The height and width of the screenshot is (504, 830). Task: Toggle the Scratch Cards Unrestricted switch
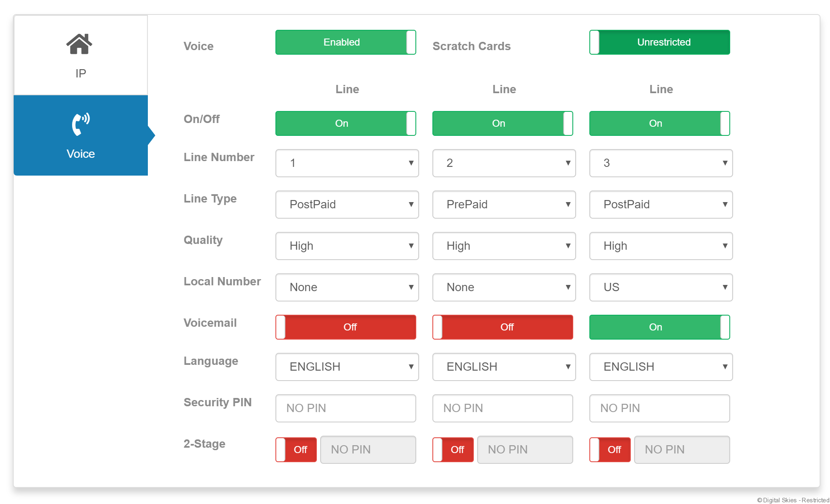tap(659, 42)
